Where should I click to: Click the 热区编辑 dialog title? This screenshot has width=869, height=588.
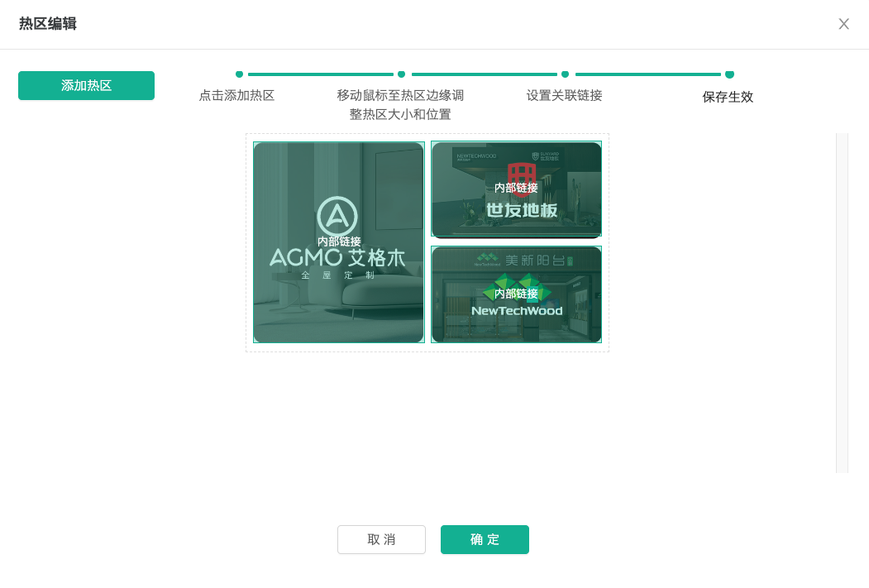(x=48, y=24)
